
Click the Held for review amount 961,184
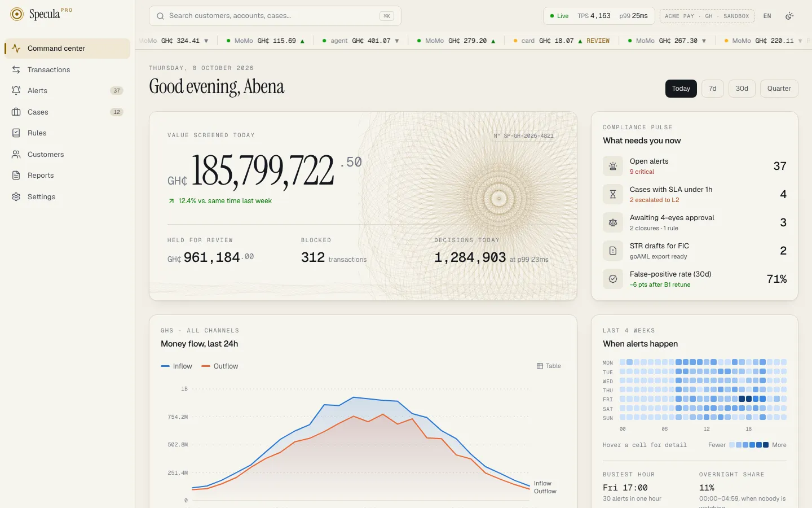[211, 257]
